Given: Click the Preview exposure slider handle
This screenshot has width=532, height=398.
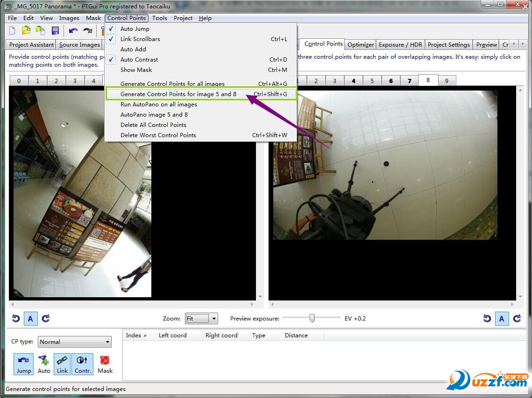Looking at the screenshot, I should (312, 318).
